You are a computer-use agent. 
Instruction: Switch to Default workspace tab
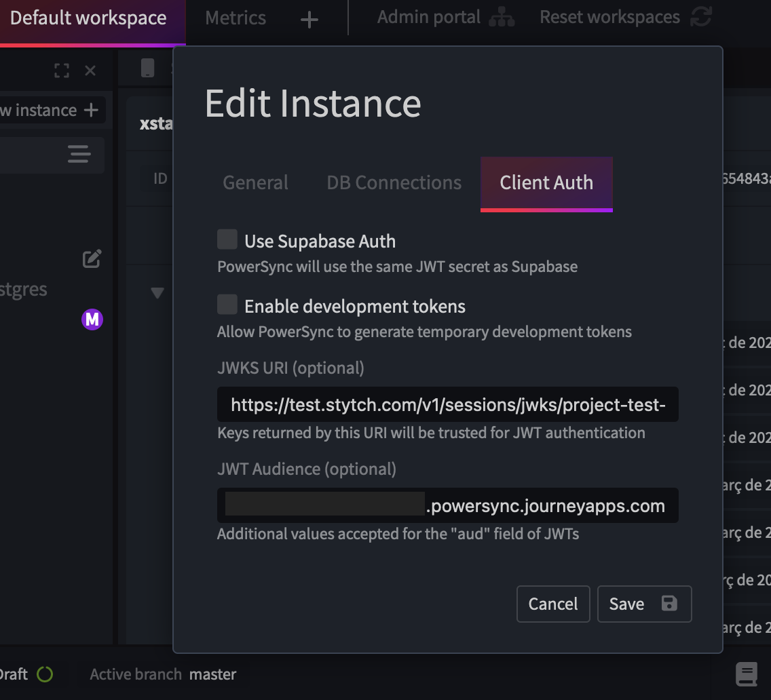pos(88,19)
